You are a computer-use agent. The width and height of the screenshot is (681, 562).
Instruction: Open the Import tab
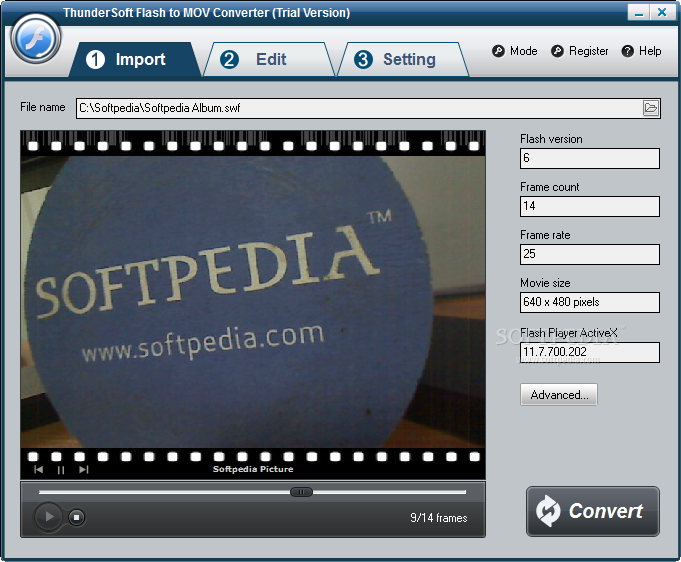[x=135, y=60]
